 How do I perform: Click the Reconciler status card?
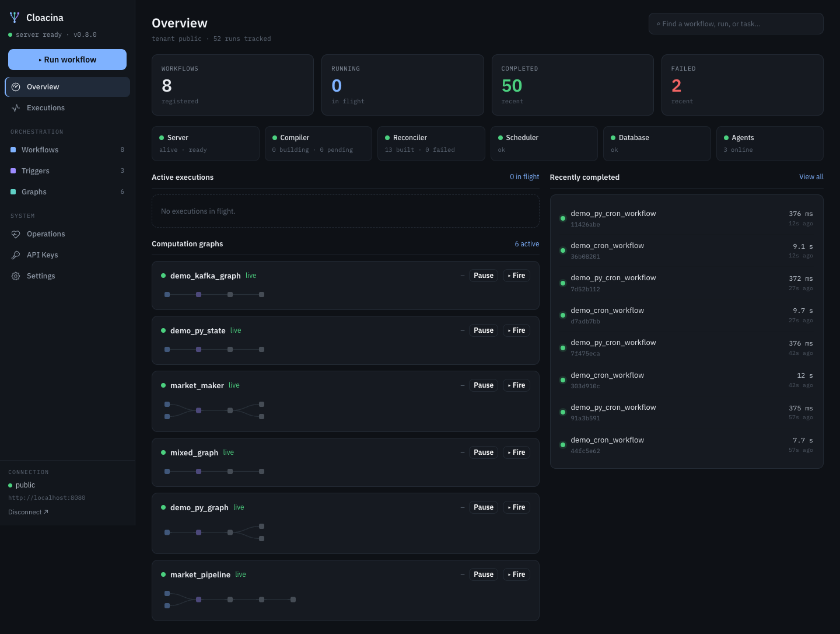coord(431,144)
